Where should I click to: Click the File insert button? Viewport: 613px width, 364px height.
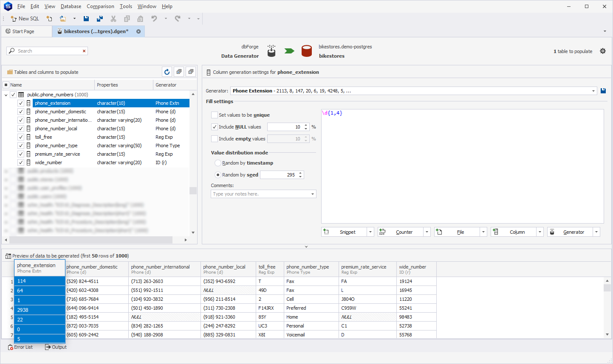click(x=457, y=232)
